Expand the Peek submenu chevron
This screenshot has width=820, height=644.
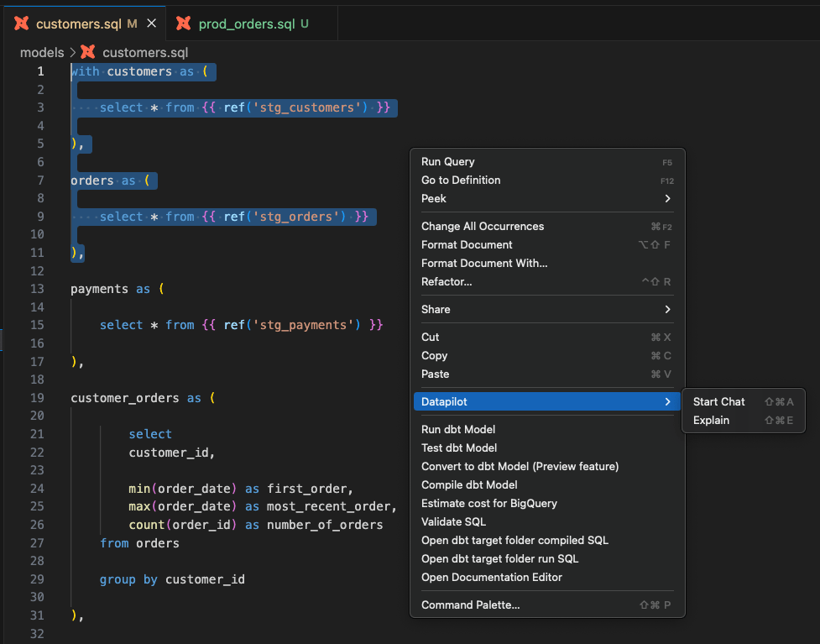click(x=667, y=198)
